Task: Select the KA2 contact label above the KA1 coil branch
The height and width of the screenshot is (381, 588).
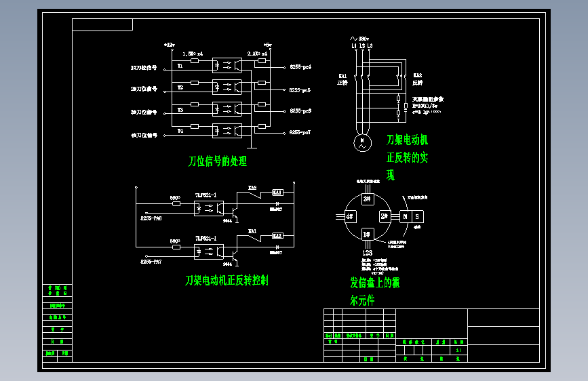Action: tap(252, 188)
